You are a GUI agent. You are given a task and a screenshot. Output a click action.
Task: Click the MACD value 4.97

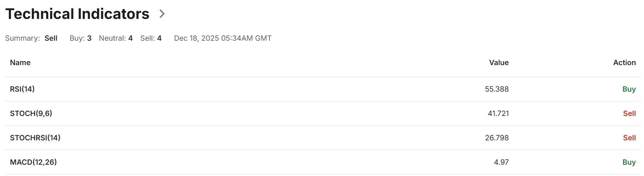pyautogui.click(x=501, y=162)
